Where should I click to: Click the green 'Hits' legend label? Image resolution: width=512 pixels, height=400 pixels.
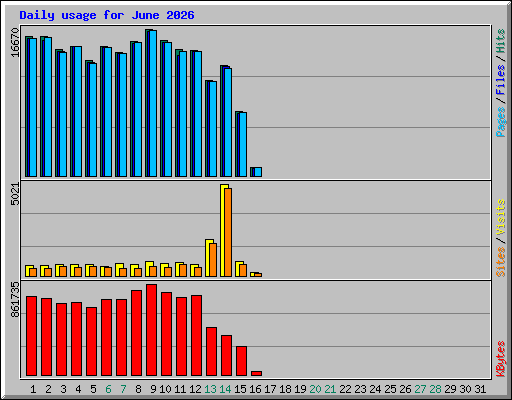pos(500,41)
